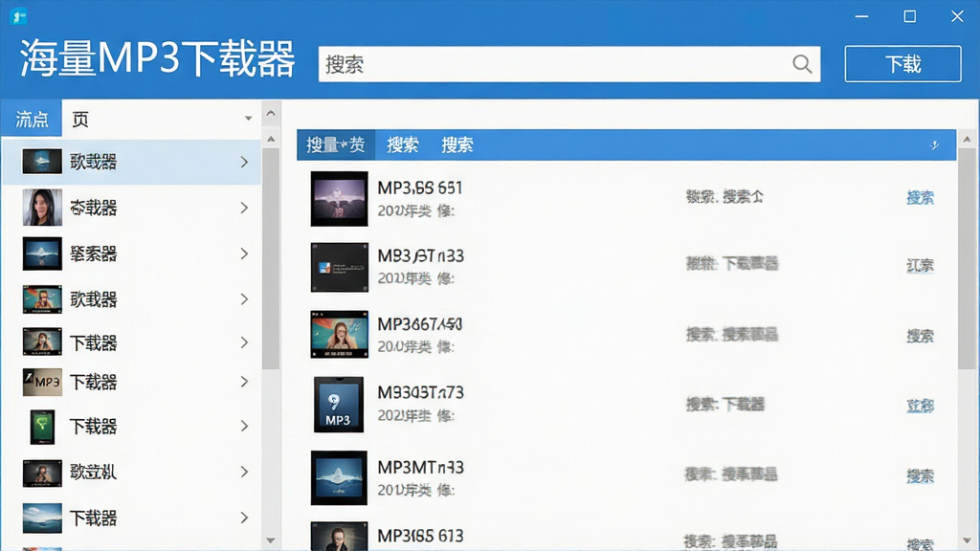Click the pin icon on the blue tab bar
Screen dimensions: 980x551
click(934, 145)
